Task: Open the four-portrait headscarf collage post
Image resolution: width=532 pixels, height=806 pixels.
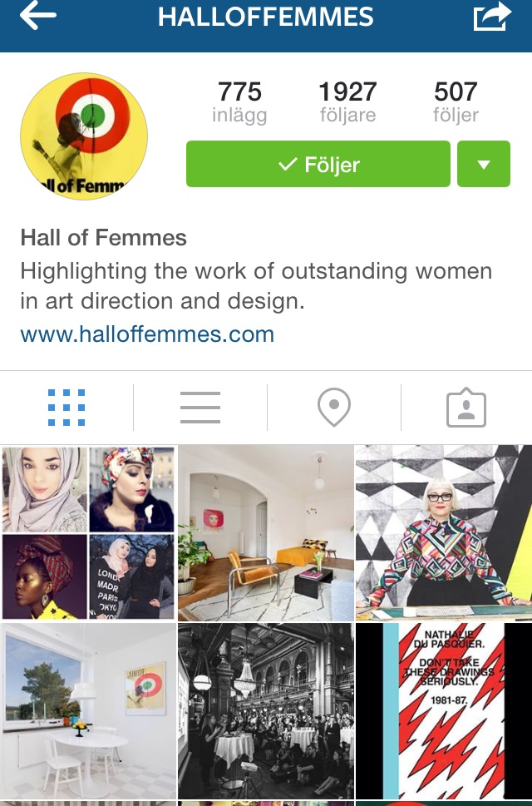Action: tap(88, 533)
